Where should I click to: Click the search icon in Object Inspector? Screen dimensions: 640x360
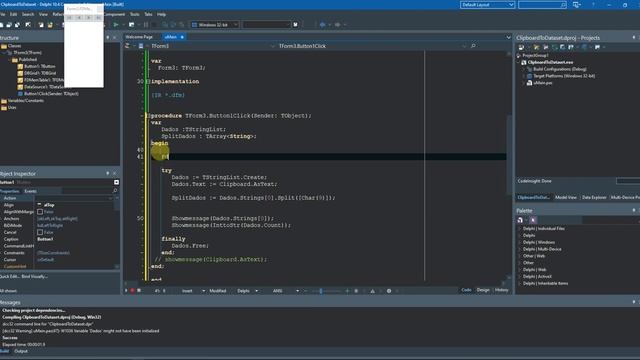click(x=115, y=191)
